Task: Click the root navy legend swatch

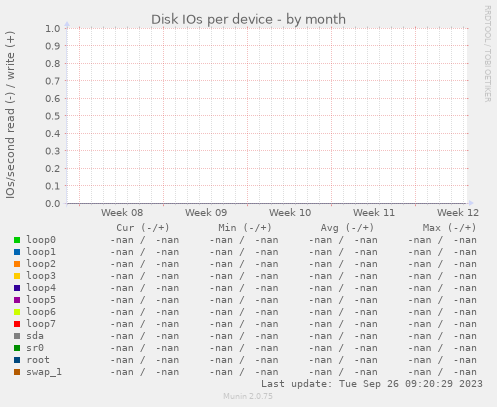Action: (17, 360)
